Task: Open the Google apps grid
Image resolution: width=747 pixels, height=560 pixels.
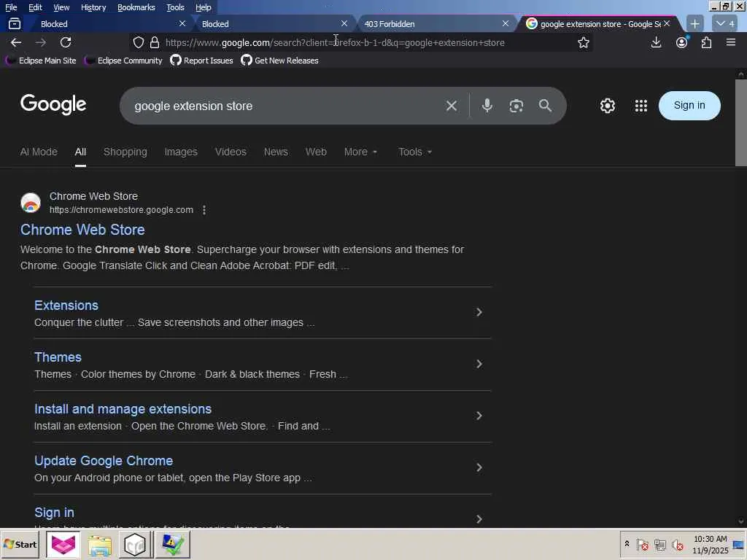Action: click(640, 106)
